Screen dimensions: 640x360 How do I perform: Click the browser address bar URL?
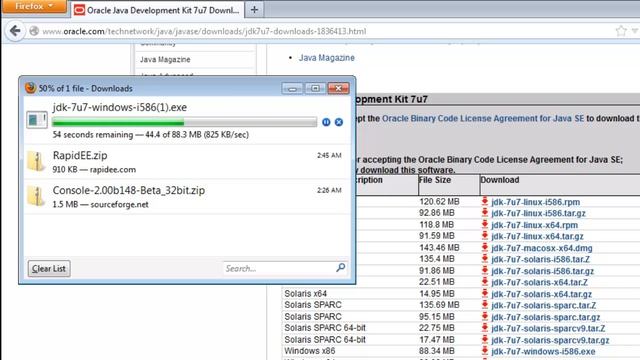(x=204, y=31)
